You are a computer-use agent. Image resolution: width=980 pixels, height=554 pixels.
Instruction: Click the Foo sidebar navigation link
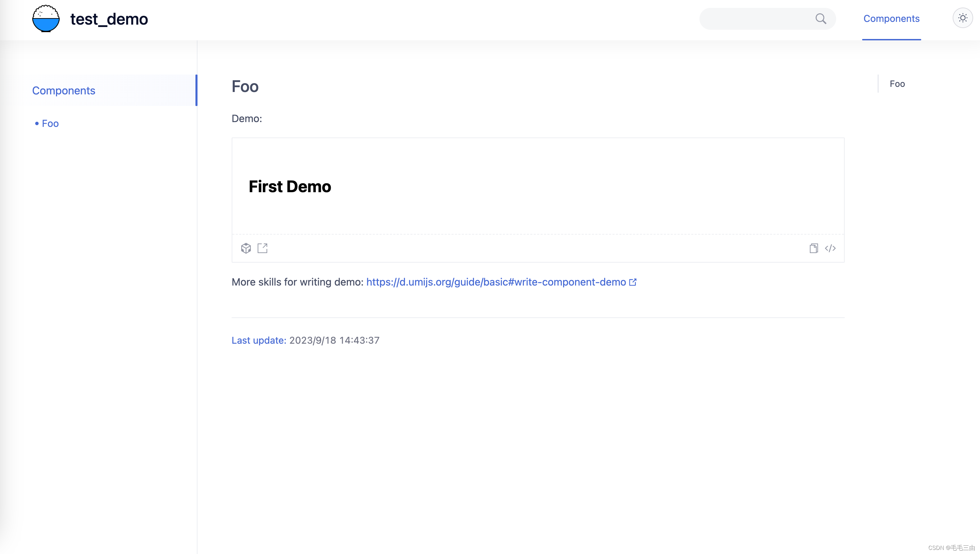50,123
